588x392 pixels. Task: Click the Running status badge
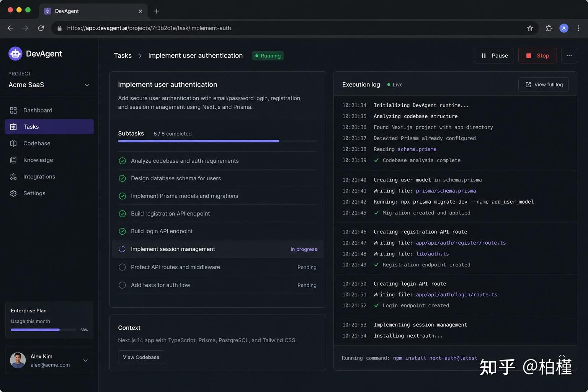[x=268, y=56]
